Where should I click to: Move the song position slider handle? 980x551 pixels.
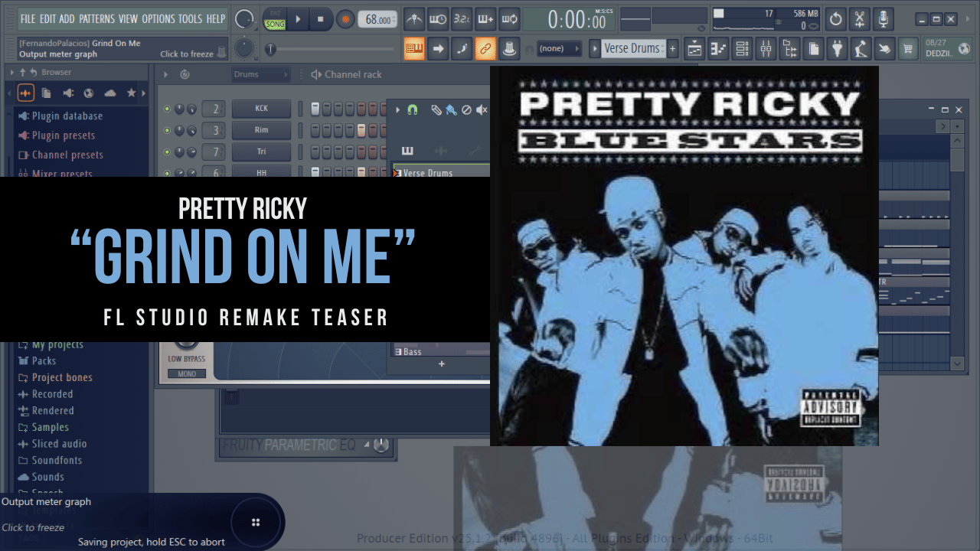pos(270,49)
